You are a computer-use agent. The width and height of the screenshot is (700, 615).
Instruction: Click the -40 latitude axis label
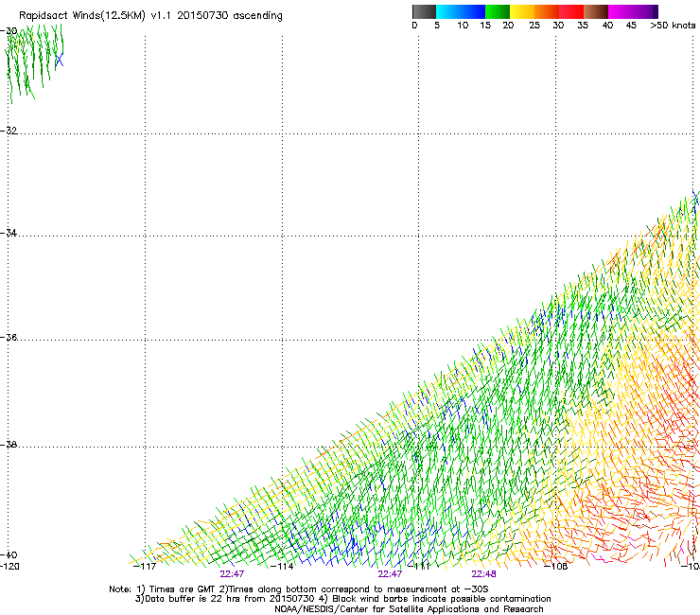[x=9, y=554]
